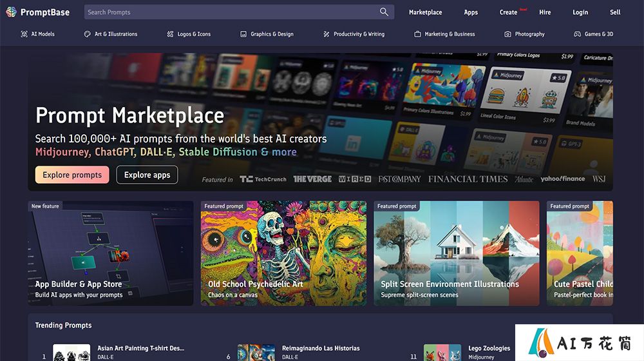The image size is (644, 361).
Task: Click the Games & 3D controller icon
Action: click(577, 34)
